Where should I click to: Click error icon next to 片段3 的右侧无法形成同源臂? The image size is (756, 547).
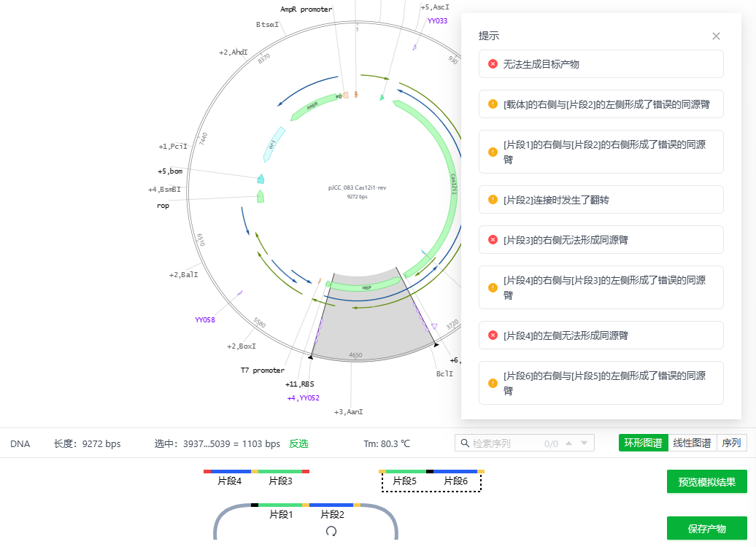tap(493, 240)
